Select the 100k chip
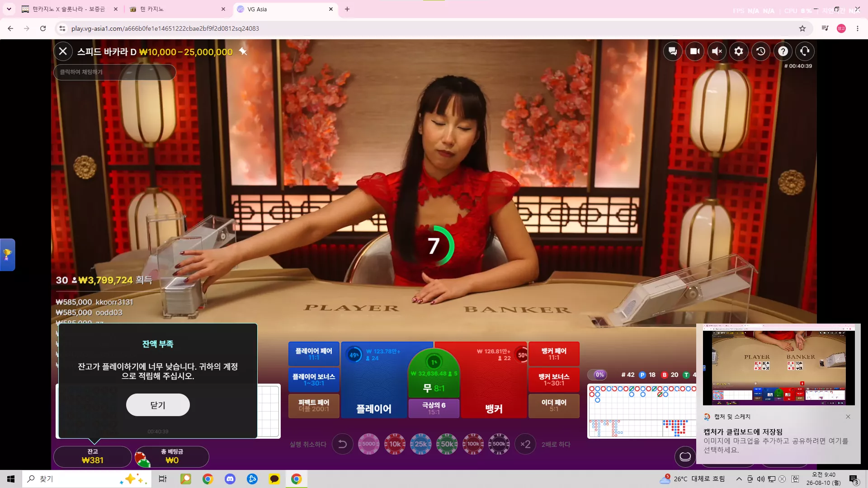Image resolution: width=868 pixels, height=488 pixels. [473, 444]
